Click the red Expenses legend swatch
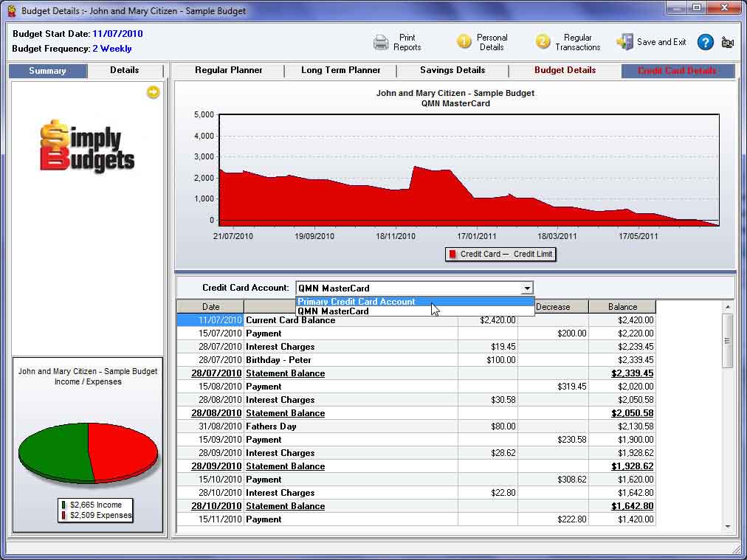This screenshot has width=747, height=560. pyautogui.click(x=63, y=515)
